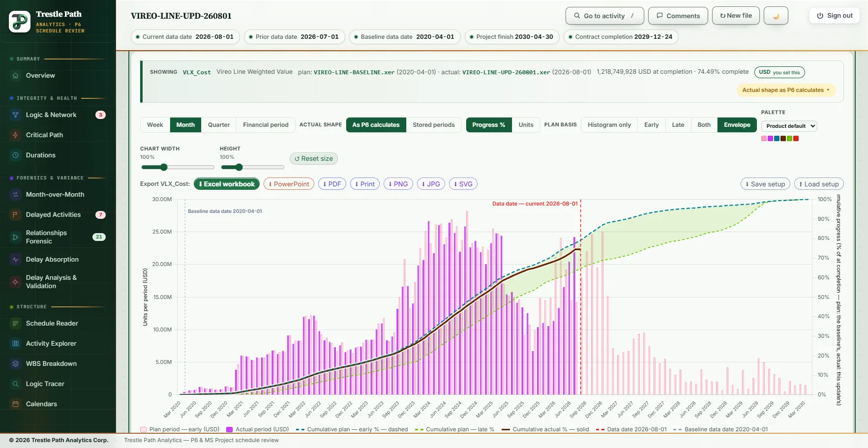This screenshot has height=448, width=868.
Task: Switch chart to Units mode
Action: [x=526, y=125]
